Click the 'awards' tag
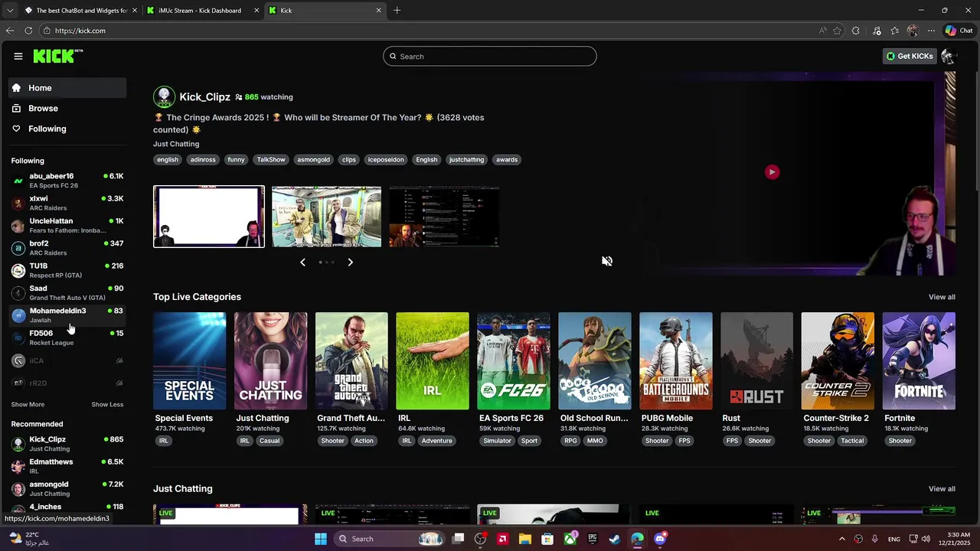This screenshot has width=980, height=551. pyautogui.click(x=507, y=160)
